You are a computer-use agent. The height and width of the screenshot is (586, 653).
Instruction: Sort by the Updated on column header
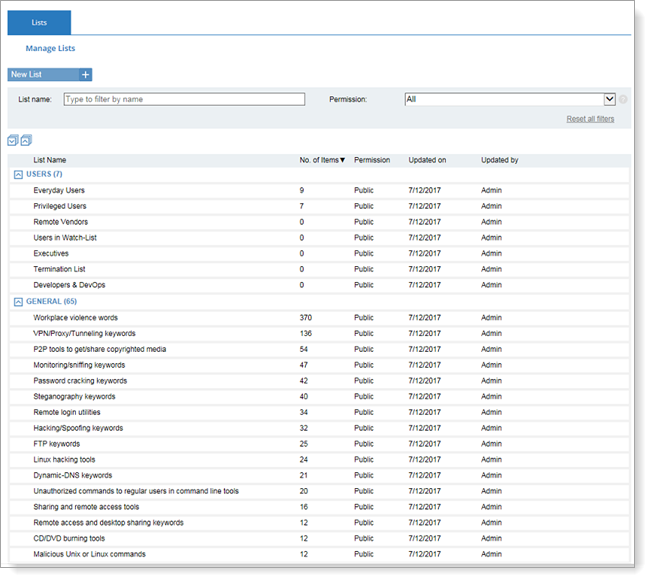[427, 160]
